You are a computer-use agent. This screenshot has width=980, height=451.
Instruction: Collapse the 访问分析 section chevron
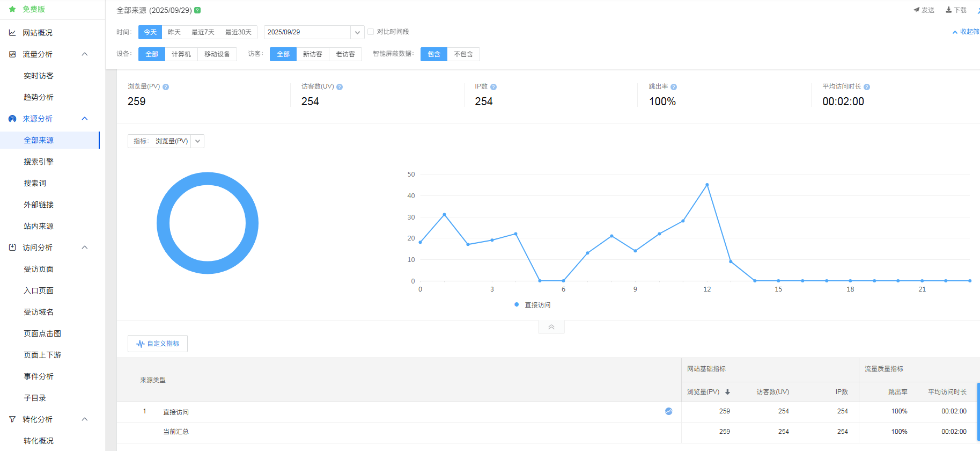(x=85, y=248)
